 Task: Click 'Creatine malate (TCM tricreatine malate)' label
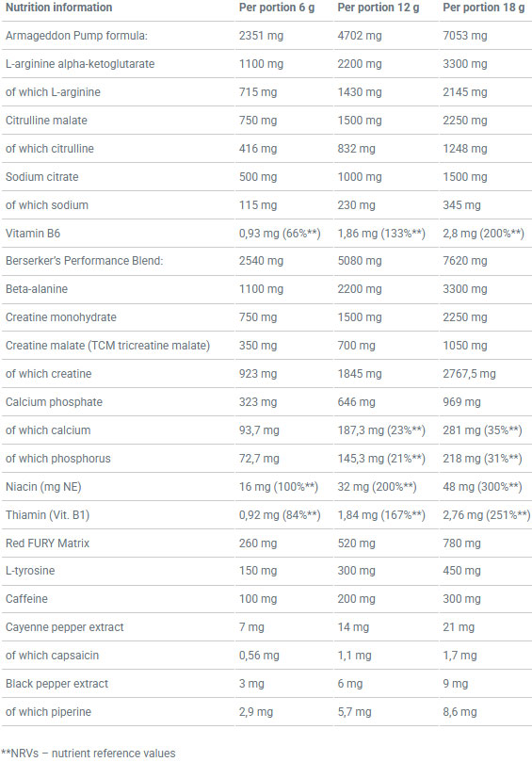click(x=107, y=346)
